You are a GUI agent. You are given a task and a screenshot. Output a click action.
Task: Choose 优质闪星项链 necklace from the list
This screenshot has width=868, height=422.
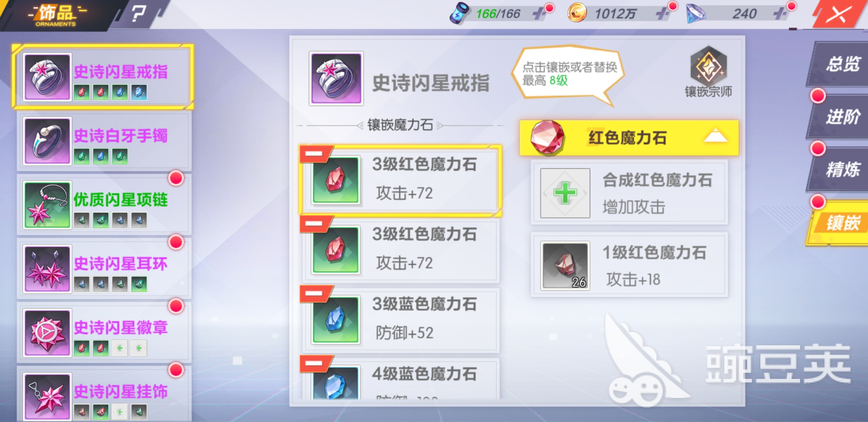(104, 205)
